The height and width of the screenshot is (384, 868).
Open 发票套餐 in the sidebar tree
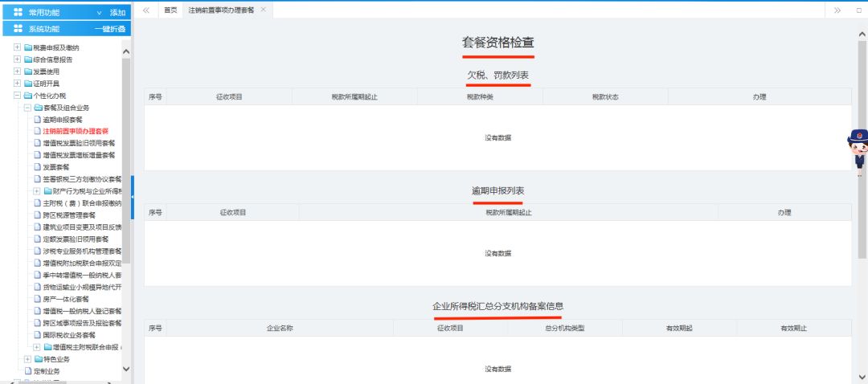coord(55,167)
